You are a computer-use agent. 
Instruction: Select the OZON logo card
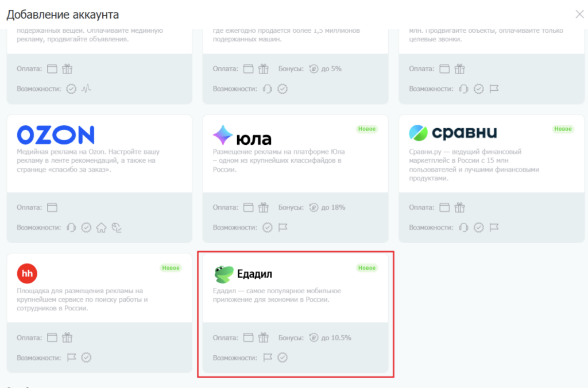tap(56, 135)
